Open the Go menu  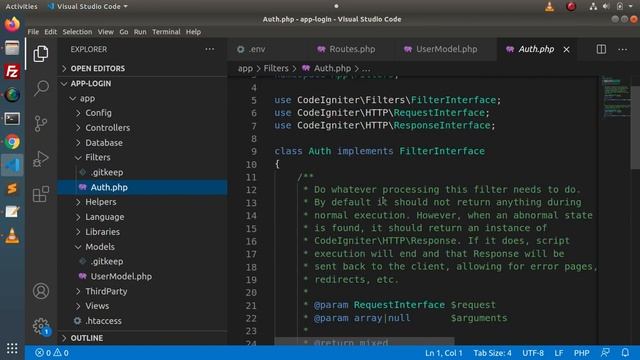point(124,32)
